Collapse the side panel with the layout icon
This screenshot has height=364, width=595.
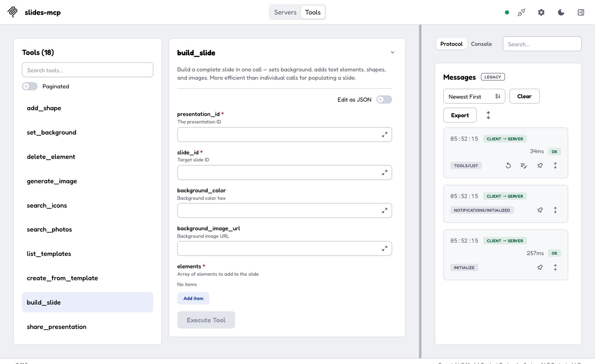pos(581,12)
